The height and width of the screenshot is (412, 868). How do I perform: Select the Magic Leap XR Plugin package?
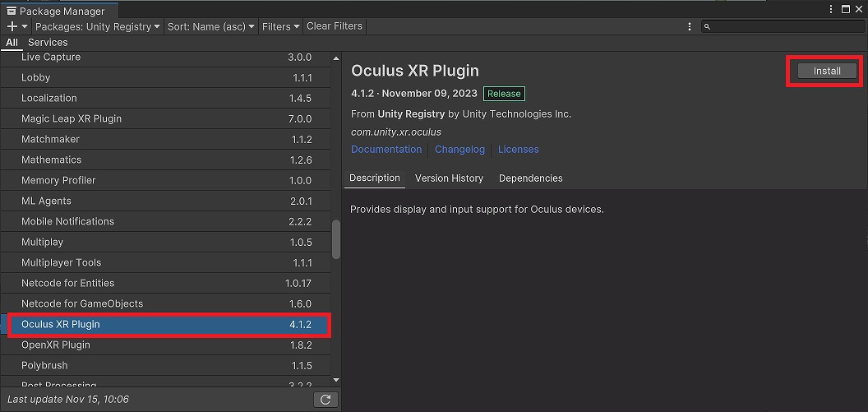[165, 118]
